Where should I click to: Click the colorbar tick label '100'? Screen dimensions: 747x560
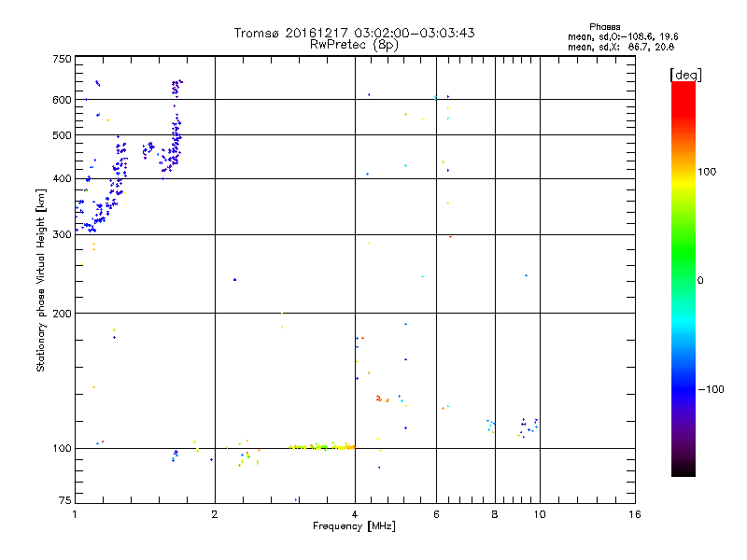click(707, 172)
